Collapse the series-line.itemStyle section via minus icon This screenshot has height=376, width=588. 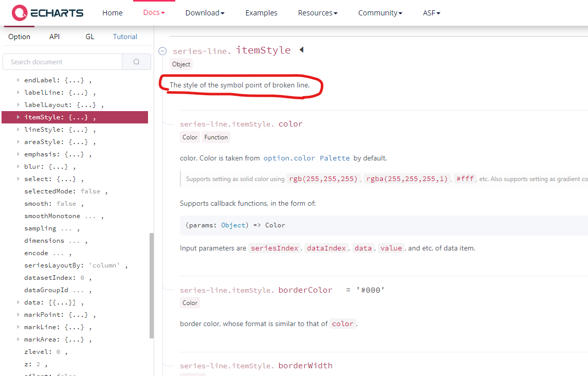(162, 50)
